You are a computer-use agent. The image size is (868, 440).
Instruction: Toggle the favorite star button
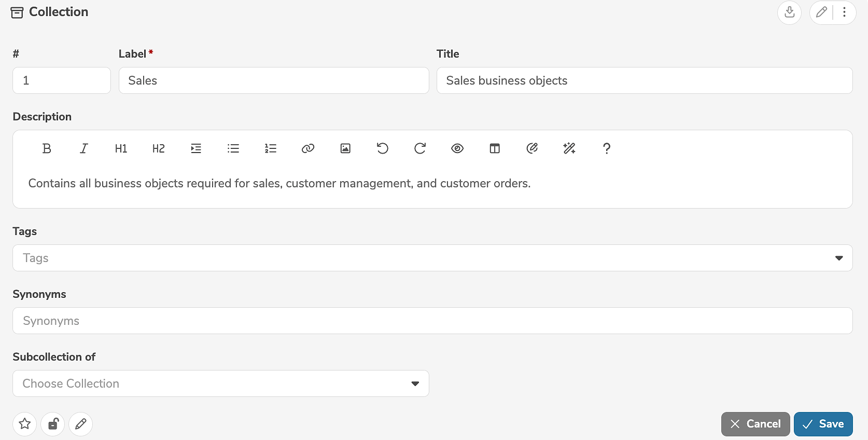pyautogui.click(x=25, y=424)
